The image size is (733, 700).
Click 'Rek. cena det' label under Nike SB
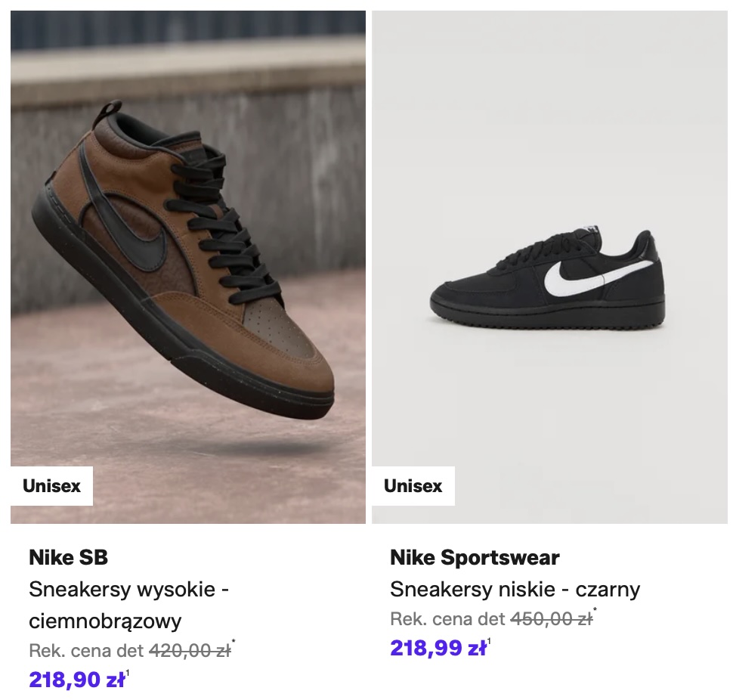point(85,650)
